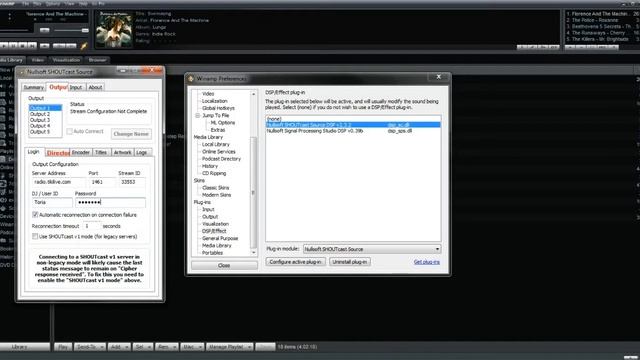Select General Purpose in Plug-ins tree
Viewport: 640px width, 360px height.
tap(220, 238)
